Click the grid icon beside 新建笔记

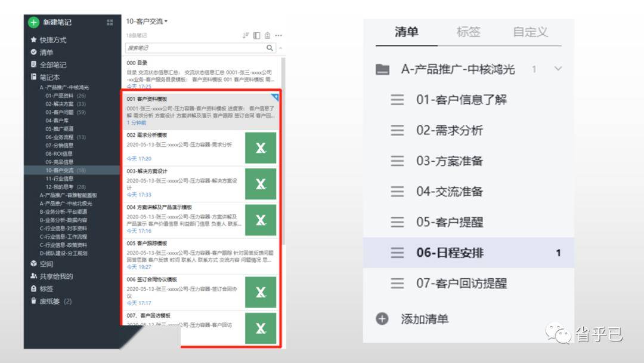tap(110, 22)
